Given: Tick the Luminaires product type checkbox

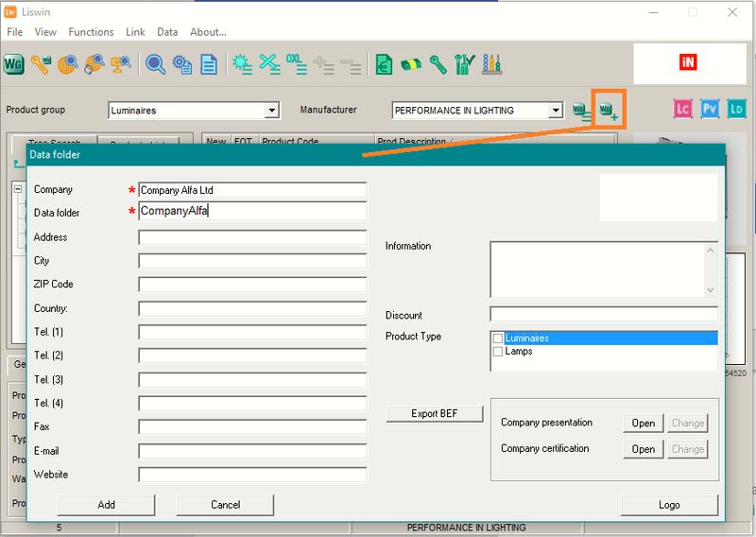Looking at the screenshot, I should pos(498,338).
